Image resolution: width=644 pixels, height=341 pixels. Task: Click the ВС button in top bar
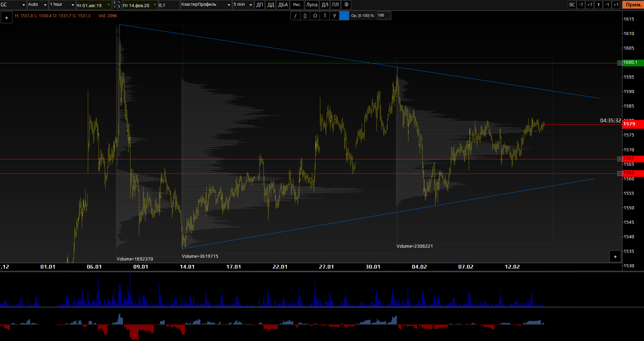click(572, 5)
